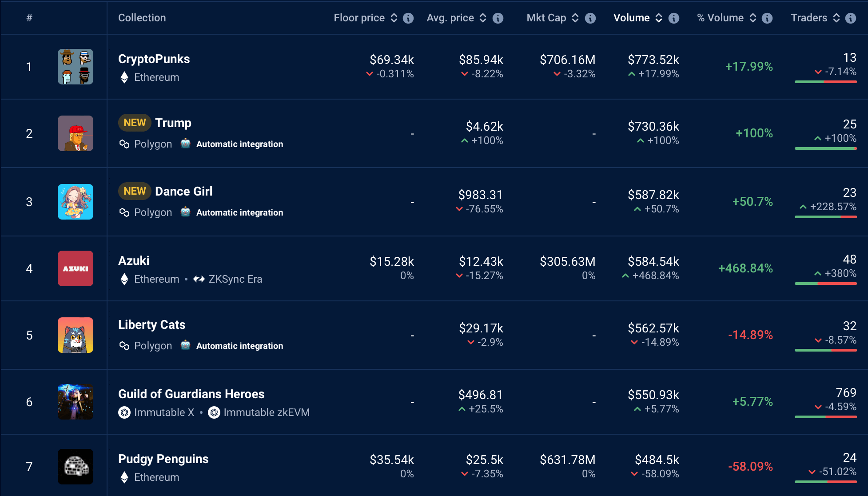Click the Immutable X chain icon
The width and height of the screenshot is (868, 496).
point(124,412)
